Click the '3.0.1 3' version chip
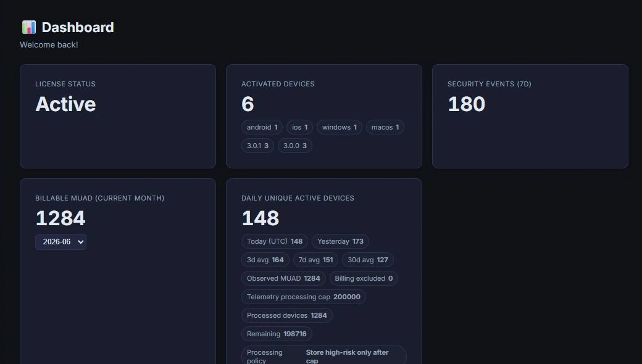642x364 pixels. 257,146
